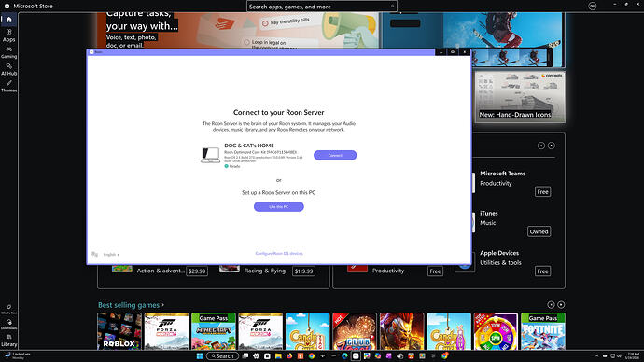
Task: Open Themes in Microsoft Store sidebar
Action: (x=8, y=86)
